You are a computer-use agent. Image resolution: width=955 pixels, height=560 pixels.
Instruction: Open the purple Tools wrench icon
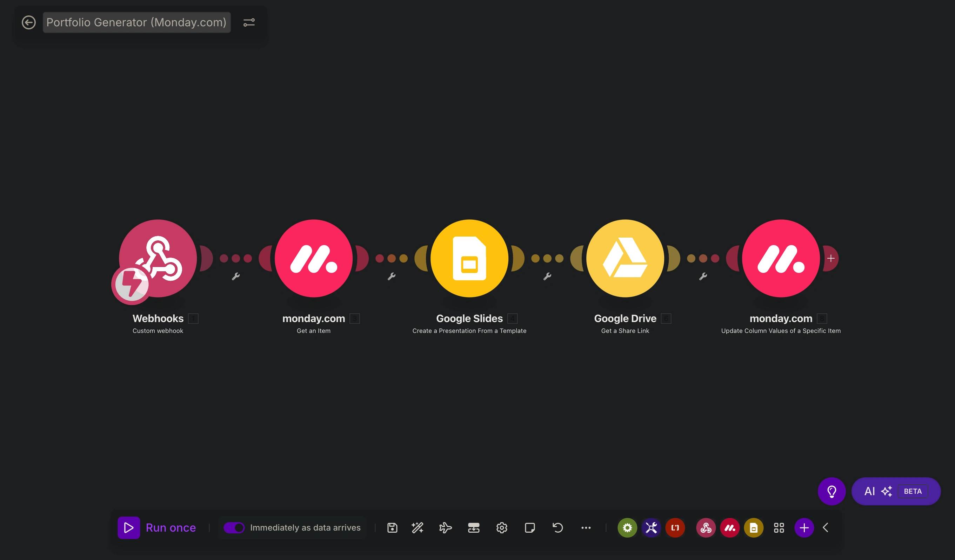tap(651, 527)
